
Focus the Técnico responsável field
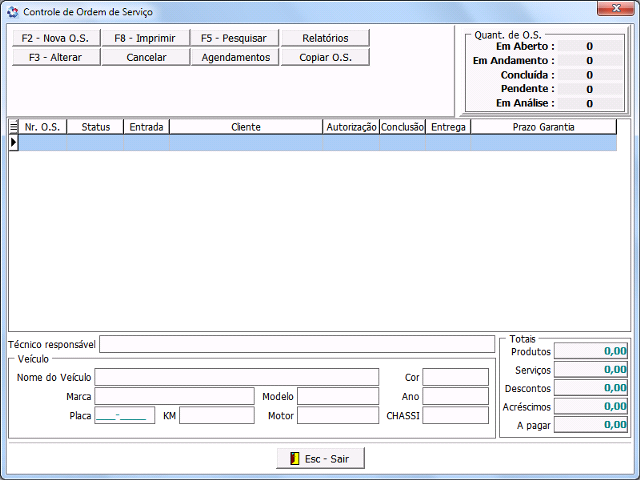[x=297, y=344]
